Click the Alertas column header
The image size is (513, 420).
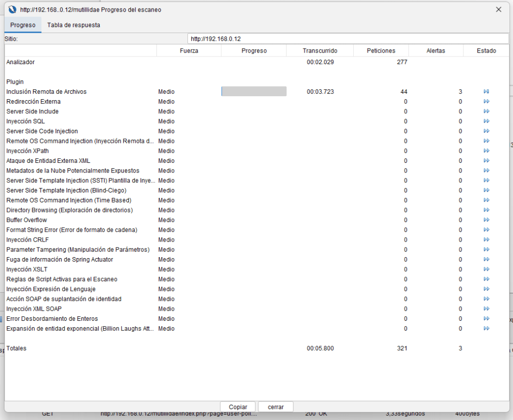[x=435, y=51]
